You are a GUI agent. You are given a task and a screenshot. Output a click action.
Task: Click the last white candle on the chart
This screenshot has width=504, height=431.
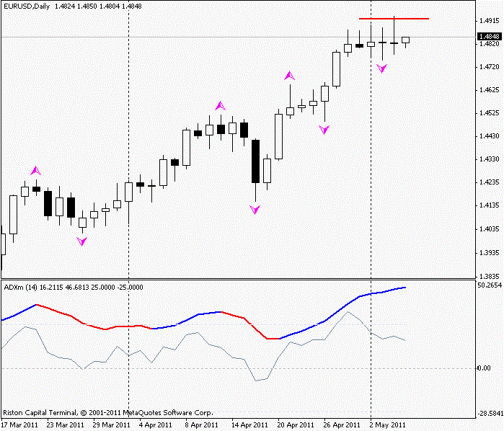click(x=405, y=40)
